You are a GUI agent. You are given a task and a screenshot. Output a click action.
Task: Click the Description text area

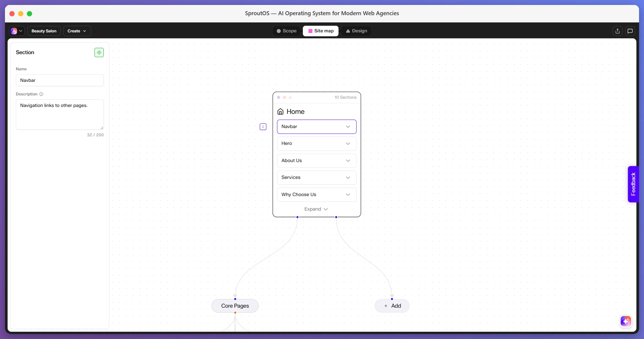click(60, 115)
